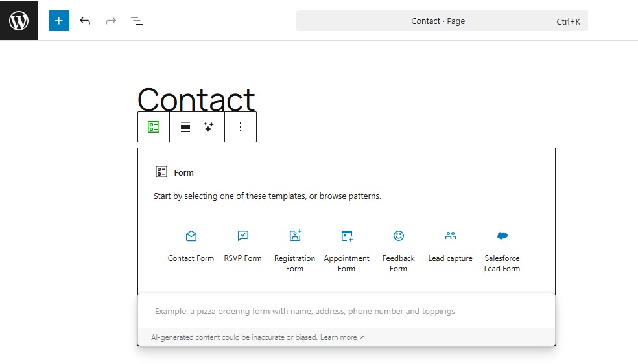The width and height of the screenshot is (638, 364).
Task: Click the Form block type icon
Action: point(154,127)
